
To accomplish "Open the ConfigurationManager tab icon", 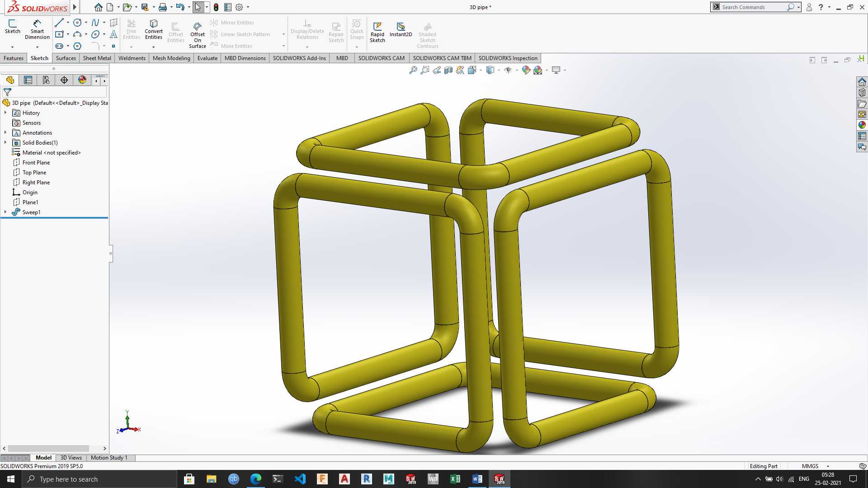I will [x=46, y=80].
